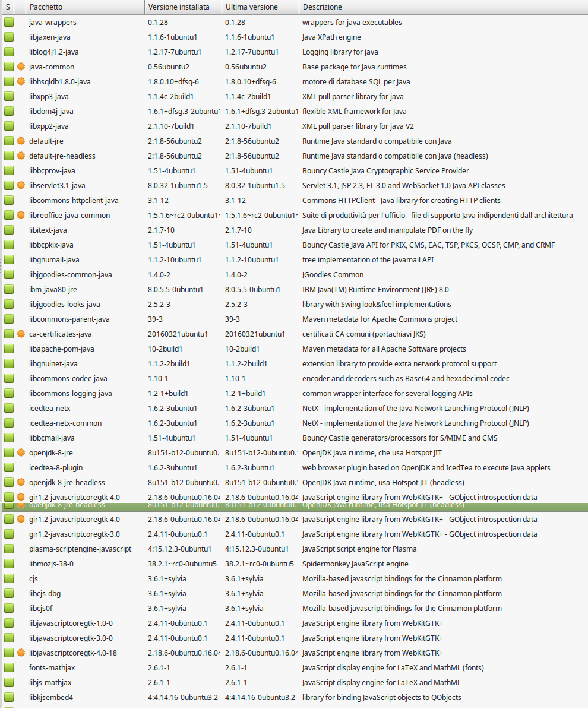The image size is (588, 709).
Task: Select the gir1.2-javascriptcoregtk-3.0 package
Action: click(x=75, y=534)
